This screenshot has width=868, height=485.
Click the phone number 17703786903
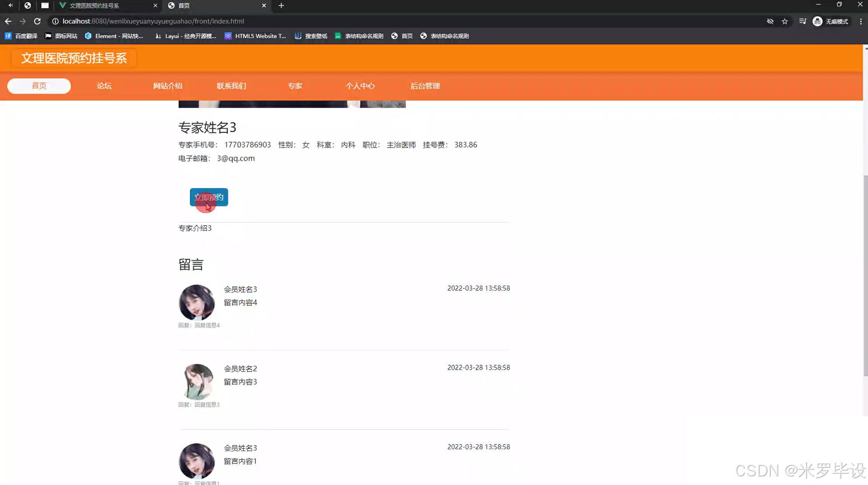click(x=248, y=145)
